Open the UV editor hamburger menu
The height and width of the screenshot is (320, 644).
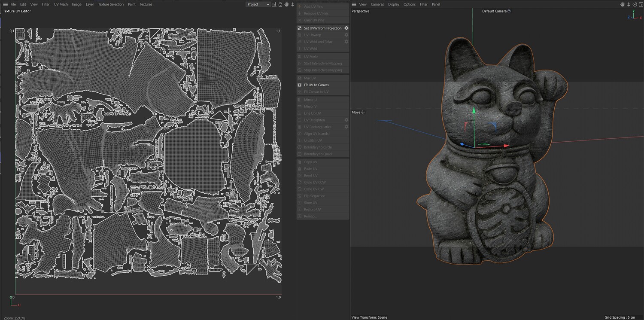(5, 4)
